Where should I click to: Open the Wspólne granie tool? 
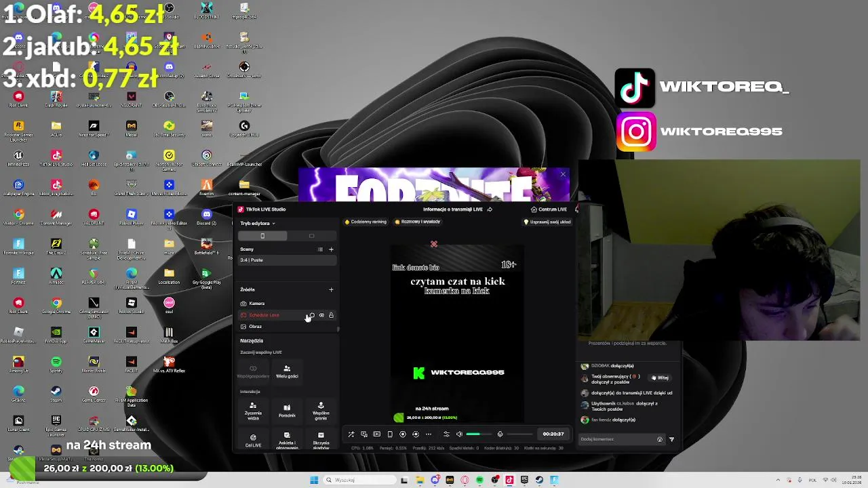click(x=321, y=411)
